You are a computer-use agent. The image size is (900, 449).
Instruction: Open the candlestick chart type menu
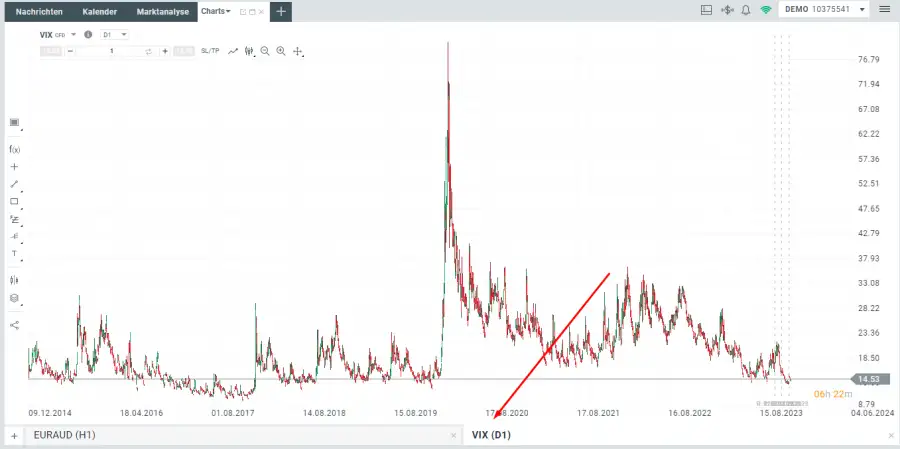pos(249,51)
